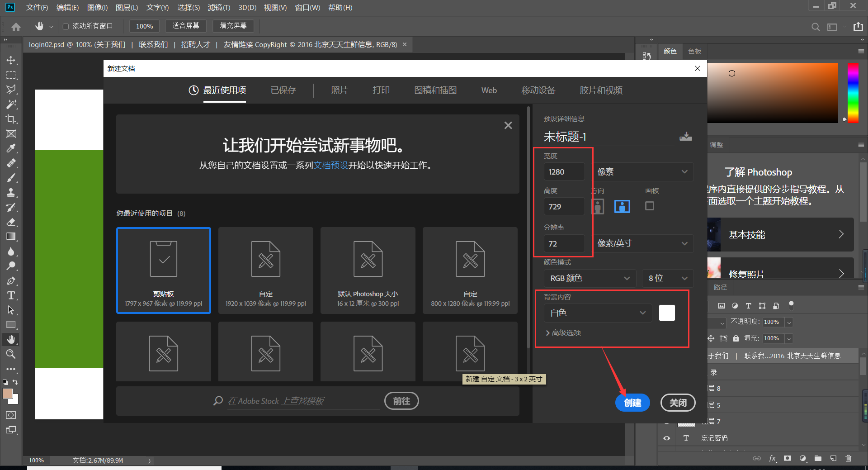Swap foreground and background colors
This screenshot has height=470, width=868.
point(15,382)
